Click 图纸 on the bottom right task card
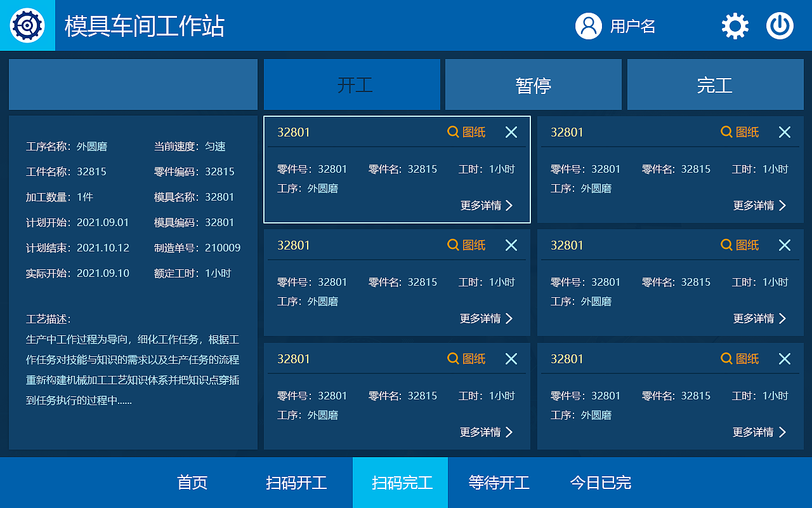 pyautogui.click(x=739, y=358)
